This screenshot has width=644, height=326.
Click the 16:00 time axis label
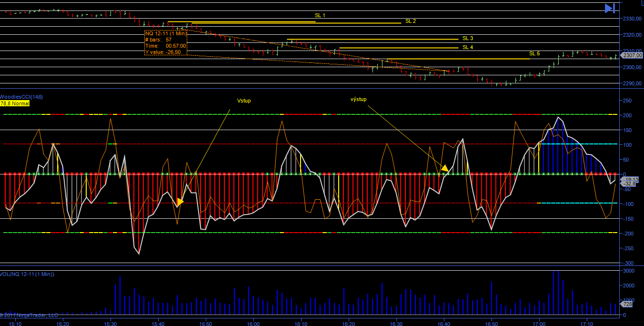pyautogui.click(x=253, y=323)
